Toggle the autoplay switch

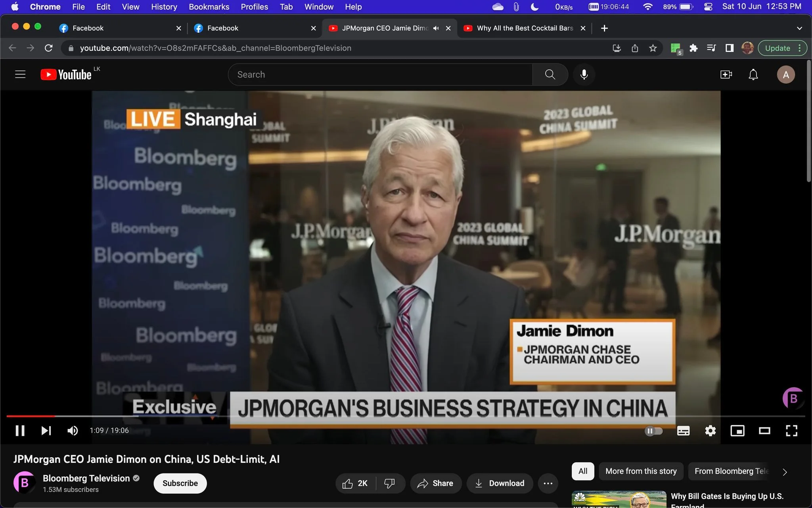(x=653, y=431)
